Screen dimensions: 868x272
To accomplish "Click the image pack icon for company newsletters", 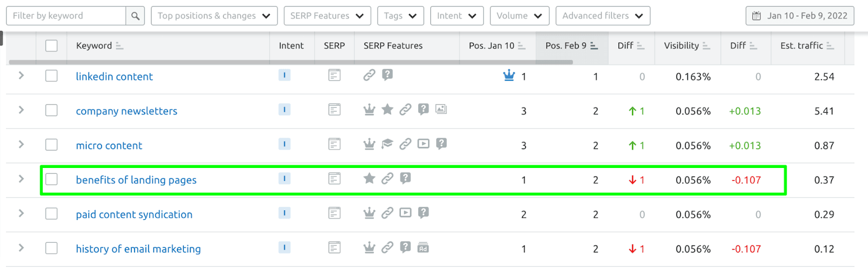I will tap(441, 109).
